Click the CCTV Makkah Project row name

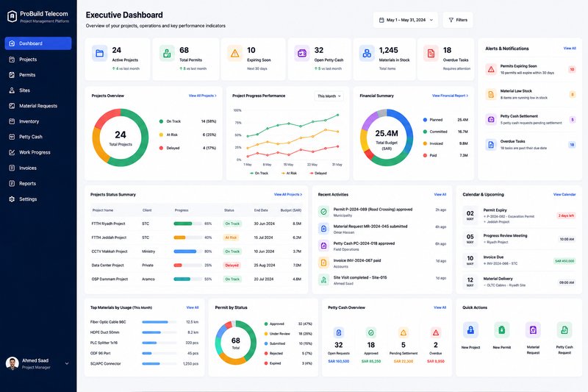pyautogui.click(x=110, y=252)
